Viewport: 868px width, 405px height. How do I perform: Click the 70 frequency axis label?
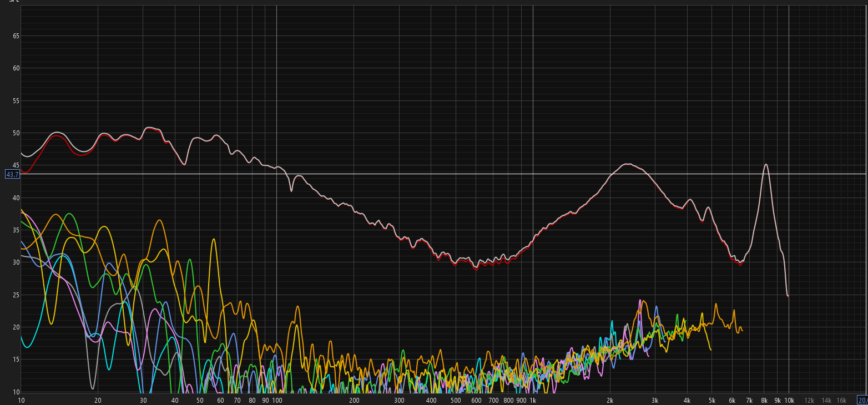(x=237, y=400)
